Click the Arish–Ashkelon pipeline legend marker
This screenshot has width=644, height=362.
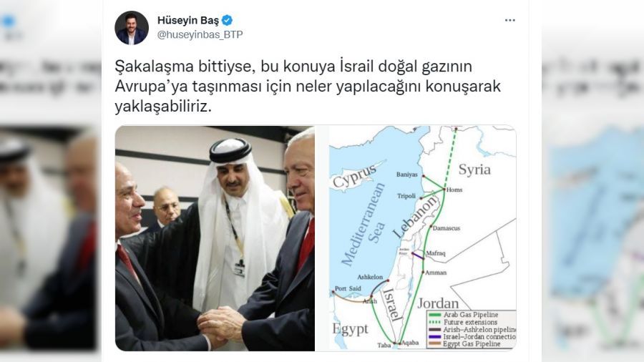click(x=434, y=330)
